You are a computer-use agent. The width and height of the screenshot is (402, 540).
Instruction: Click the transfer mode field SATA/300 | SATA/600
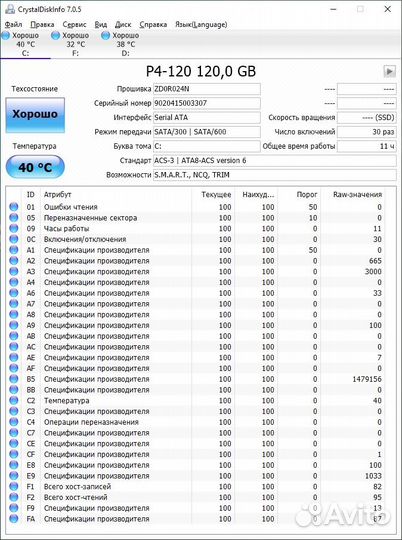(x=207, y=132)
